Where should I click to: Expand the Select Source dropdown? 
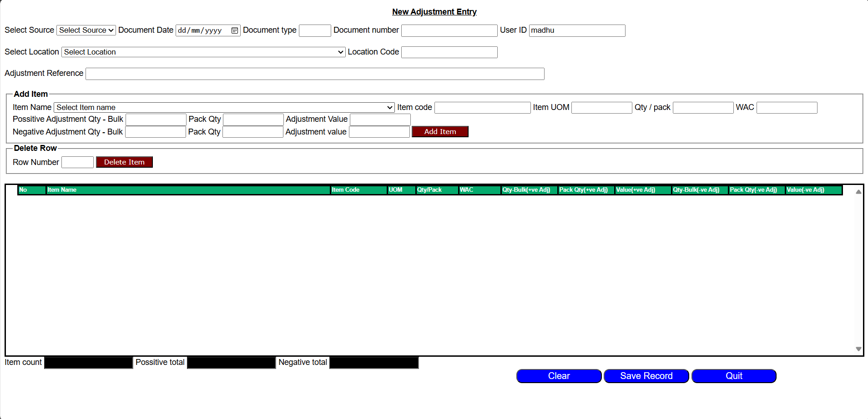[x=86, y=30]
